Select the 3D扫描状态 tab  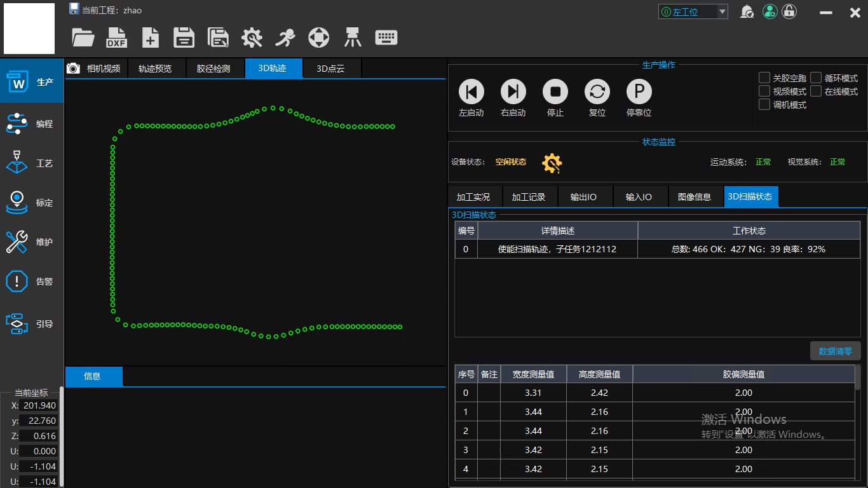[750, 197]
